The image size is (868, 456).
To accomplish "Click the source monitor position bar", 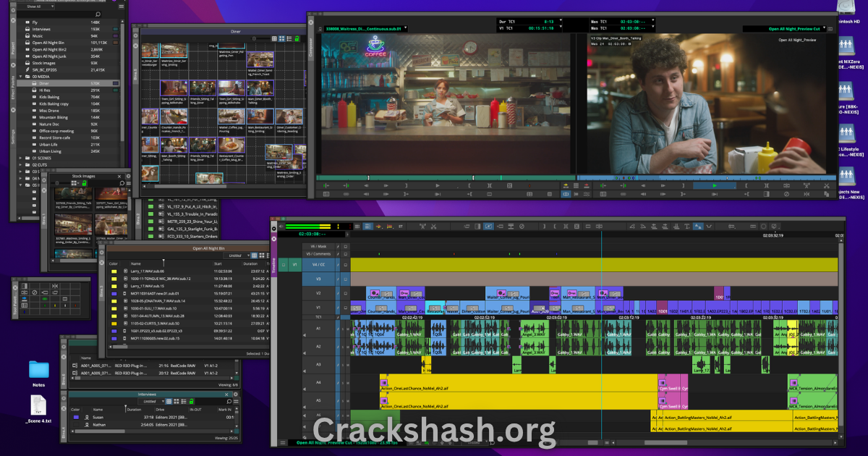I will pyautogui.click(x=446, y=177).
